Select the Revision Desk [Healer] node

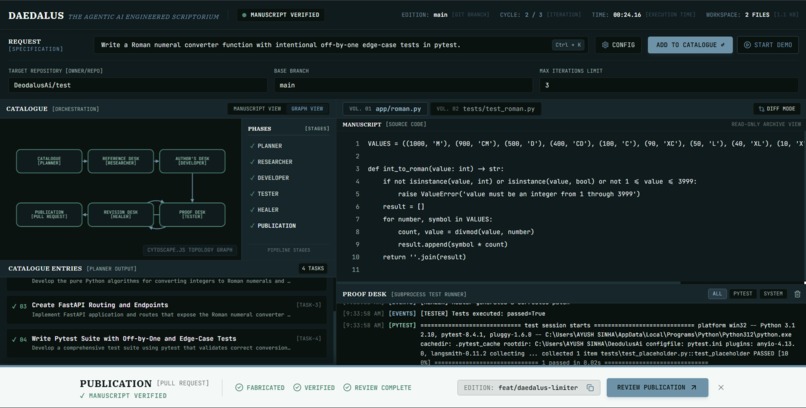pos(121,214)
